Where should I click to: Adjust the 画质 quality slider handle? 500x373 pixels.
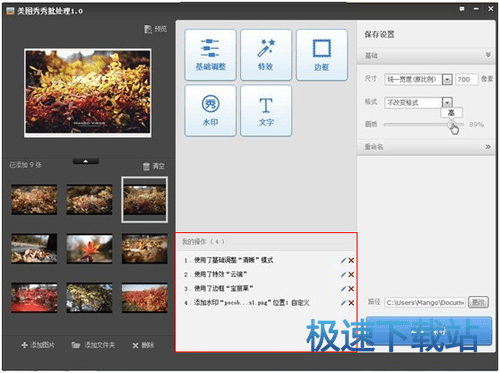(x=452, y=125)
